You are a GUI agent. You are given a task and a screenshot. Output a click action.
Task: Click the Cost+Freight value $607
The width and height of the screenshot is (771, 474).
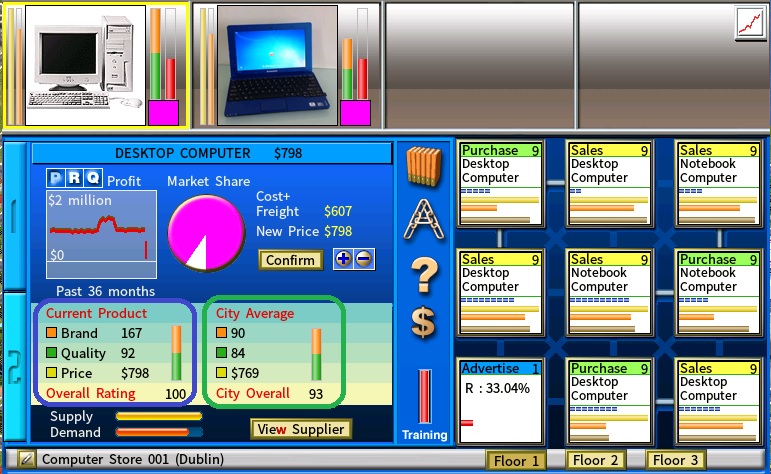[x=338, y=211]
